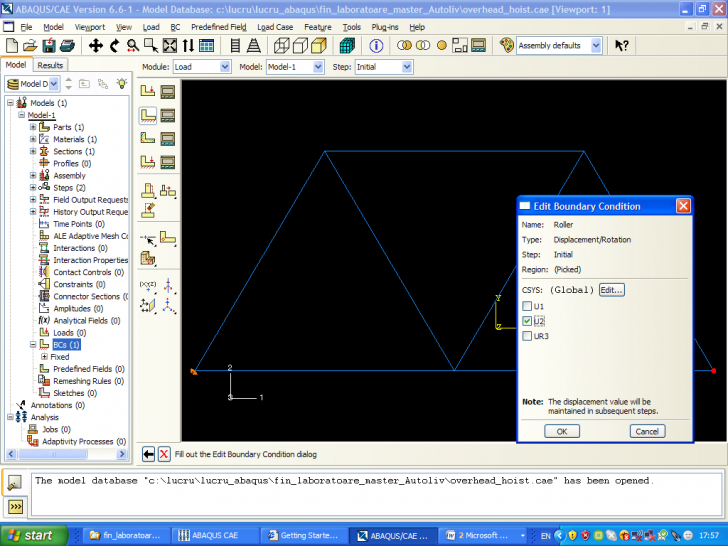
Task: Click the red X cancel procedure icon
Action: pos(165,454)
